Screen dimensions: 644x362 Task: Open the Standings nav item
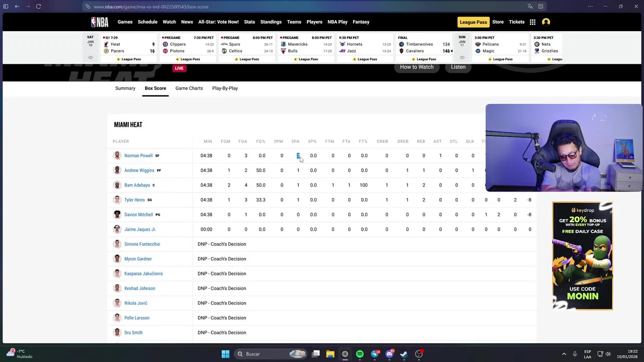pyautogui.click(x=271, y=22)
